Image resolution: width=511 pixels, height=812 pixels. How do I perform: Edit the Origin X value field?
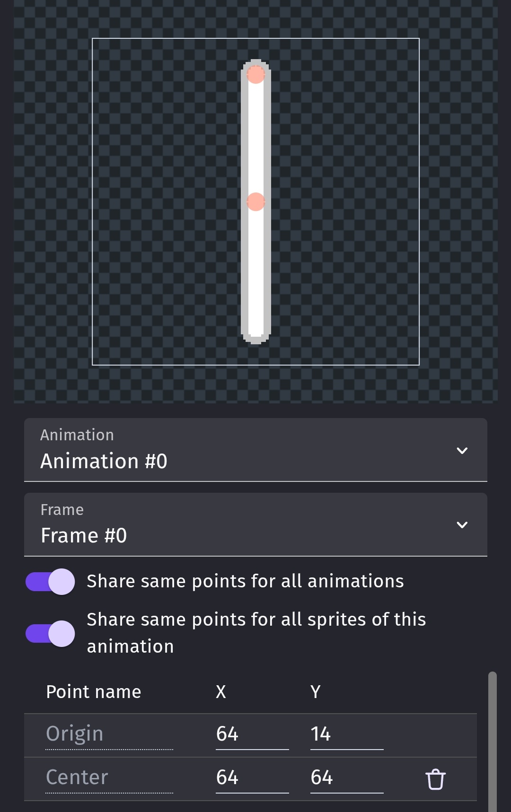tap(252, 734)
